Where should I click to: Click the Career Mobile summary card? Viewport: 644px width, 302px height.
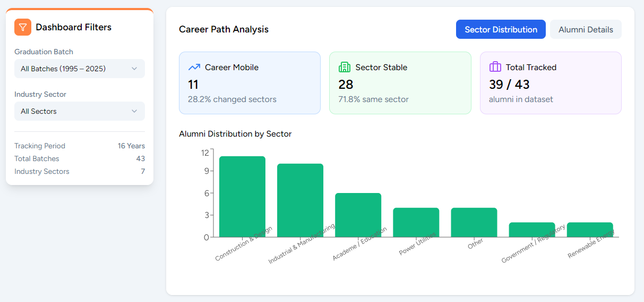[250, 83]
